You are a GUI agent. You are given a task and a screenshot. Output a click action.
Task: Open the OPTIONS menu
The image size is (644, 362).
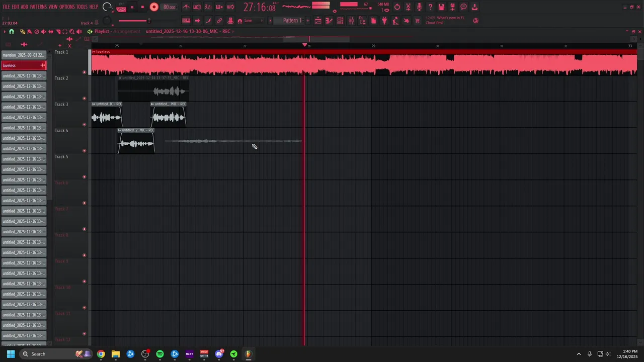(x=67, y=7)
